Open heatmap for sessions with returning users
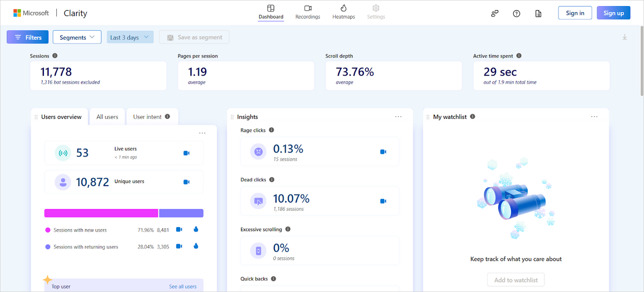Image resolution: width=644 pixels, height=292 pixels. point(196,247)
